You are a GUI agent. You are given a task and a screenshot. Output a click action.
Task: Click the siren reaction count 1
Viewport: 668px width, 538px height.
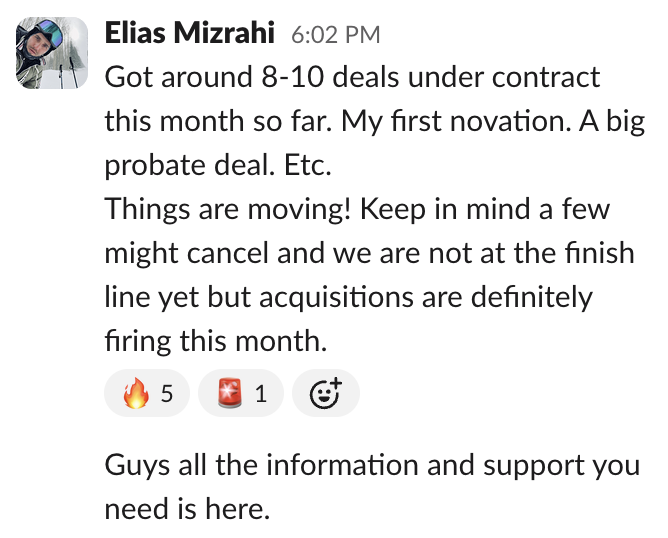pyautogui.click(x=261, y=393)
